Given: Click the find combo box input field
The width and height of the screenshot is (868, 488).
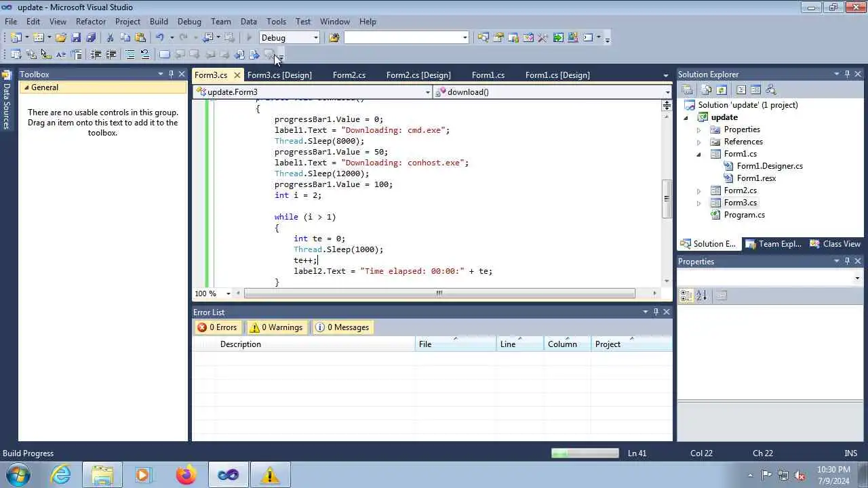Looking at the screenshot, I should point(402,38).
